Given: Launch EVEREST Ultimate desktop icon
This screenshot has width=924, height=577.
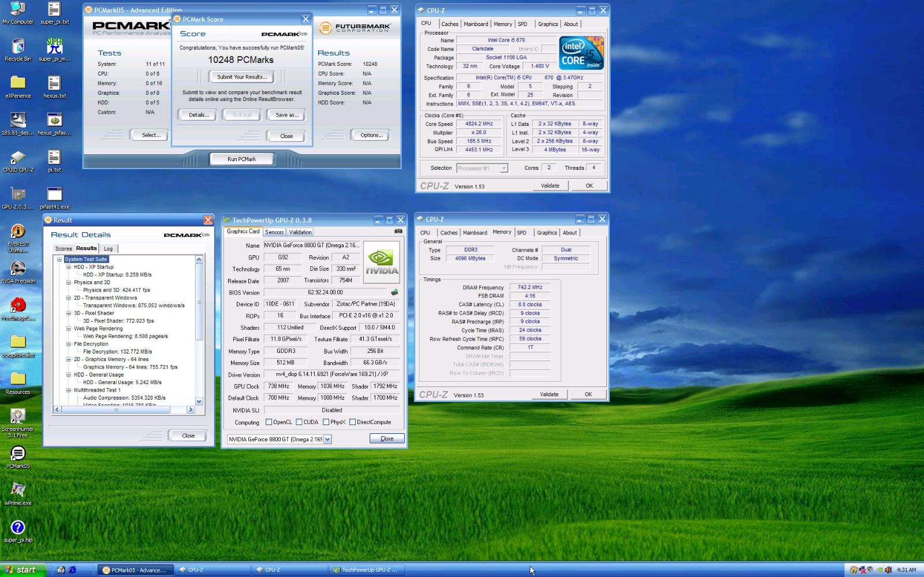Looking at the screenshot, I should click(x=18, y=237).
